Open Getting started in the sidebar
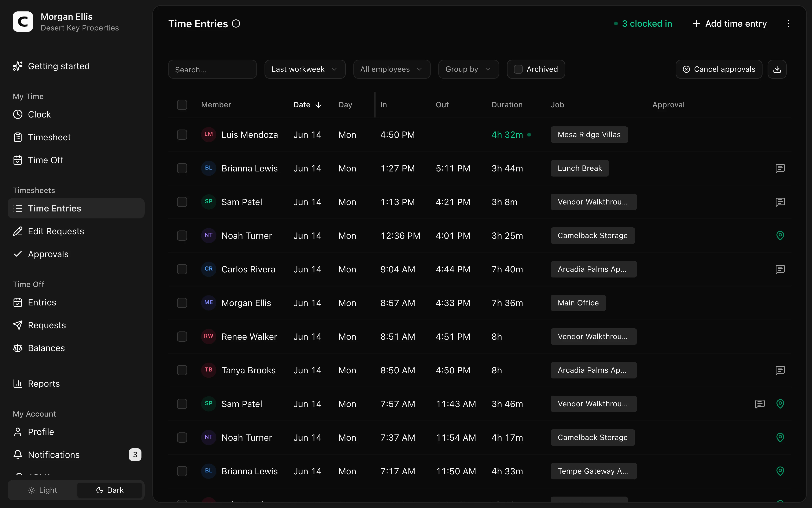Image resolution: width=812 pixels, height=508 pixels. (76, 66)
